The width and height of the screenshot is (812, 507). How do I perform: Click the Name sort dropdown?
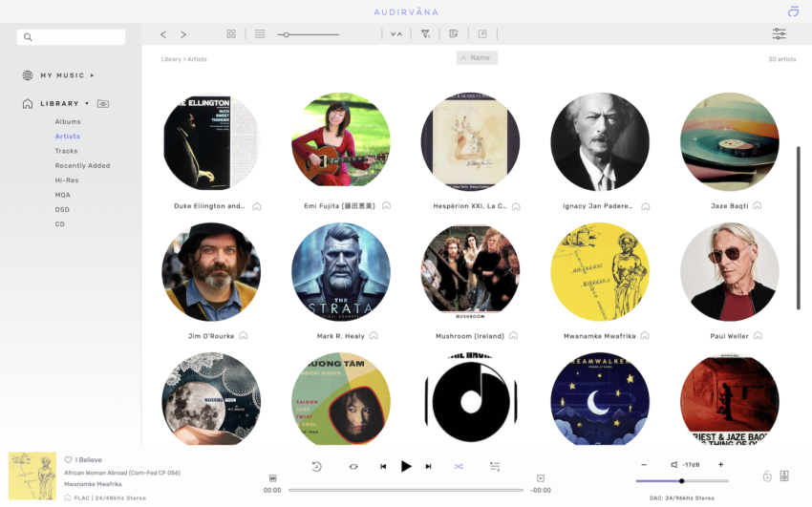point(477,58)
